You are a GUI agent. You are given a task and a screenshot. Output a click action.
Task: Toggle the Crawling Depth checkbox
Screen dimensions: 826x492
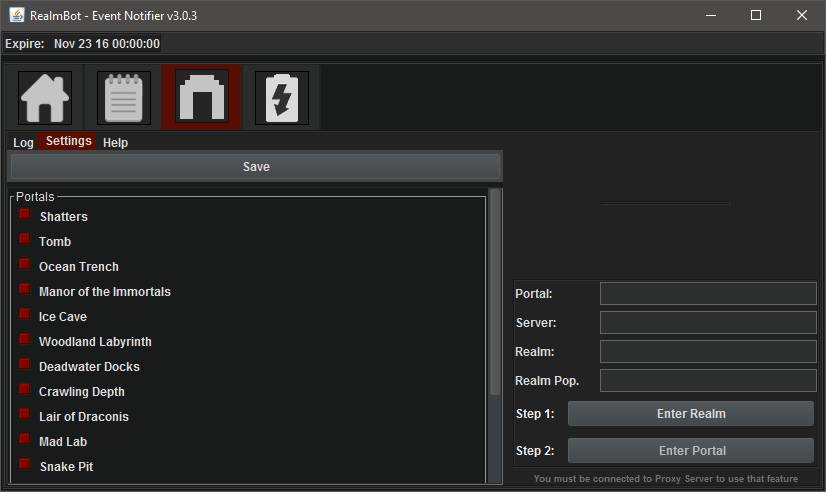25,389
